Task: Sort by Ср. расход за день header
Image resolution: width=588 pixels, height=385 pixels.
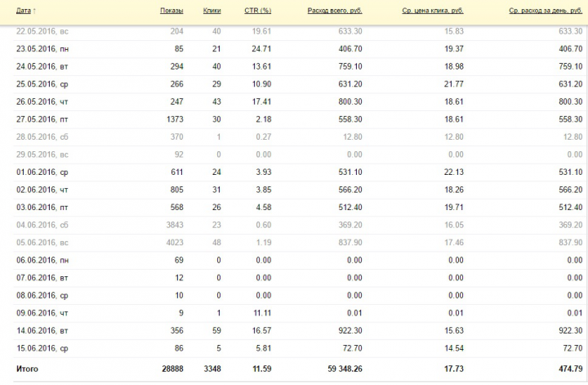Action: tap(546, 11)
